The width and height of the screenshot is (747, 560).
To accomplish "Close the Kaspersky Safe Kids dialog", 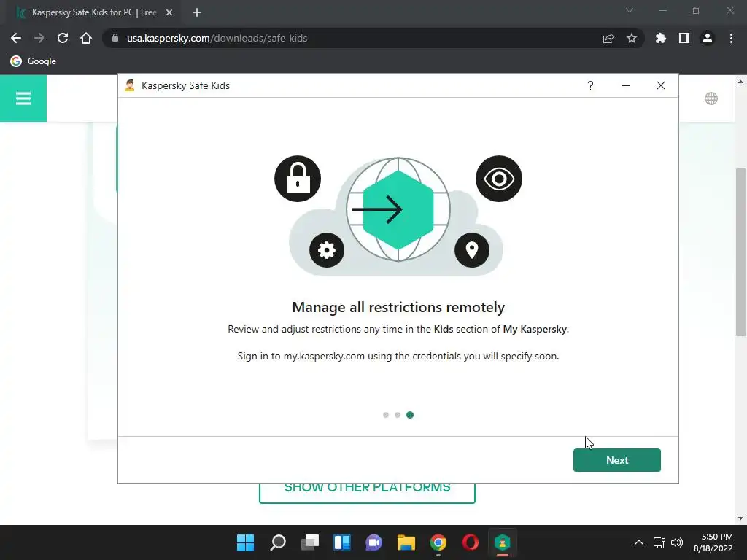I will 660,85.
